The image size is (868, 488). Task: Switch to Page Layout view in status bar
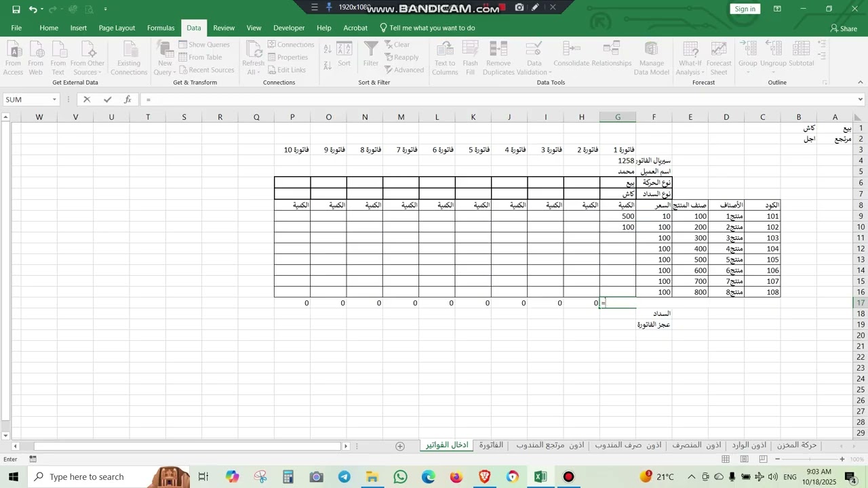tap(745, 459)
